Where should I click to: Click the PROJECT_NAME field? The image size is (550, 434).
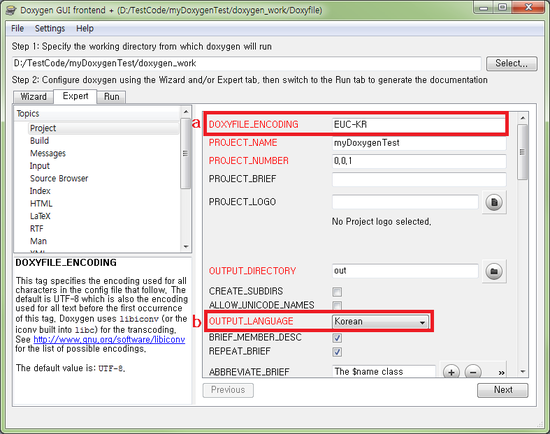(419, 143)
